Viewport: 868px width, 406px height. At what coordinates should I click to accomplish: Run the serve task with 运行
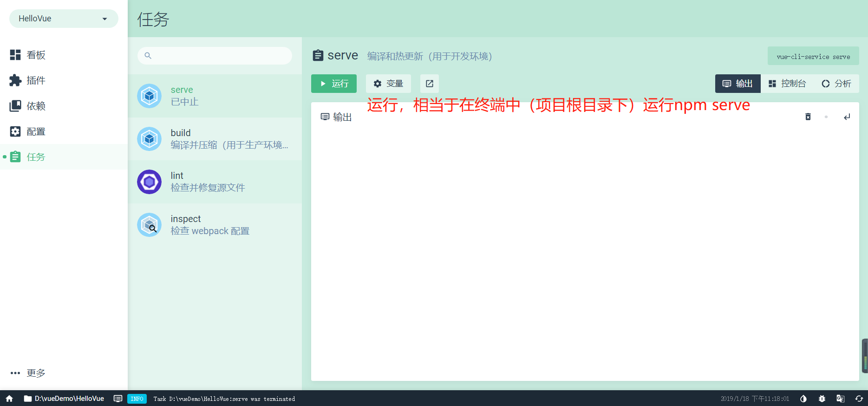coord(334,84)
